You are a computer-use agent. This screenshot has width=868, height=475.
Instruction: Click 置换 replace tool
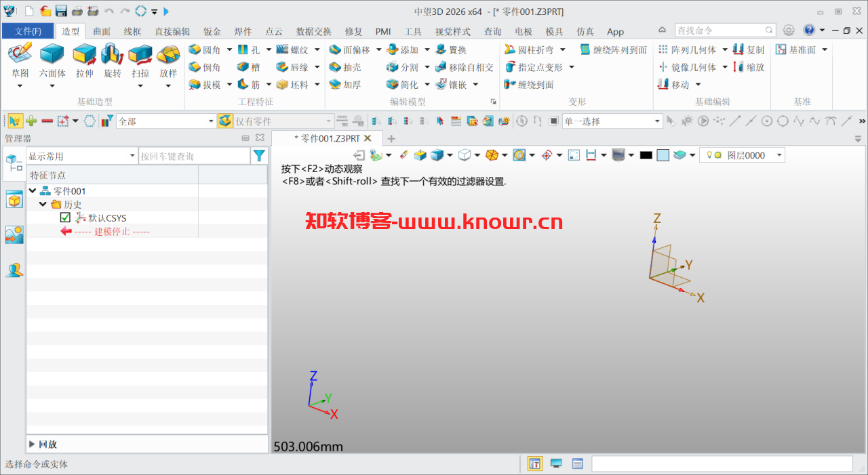(x=452, y=50)
